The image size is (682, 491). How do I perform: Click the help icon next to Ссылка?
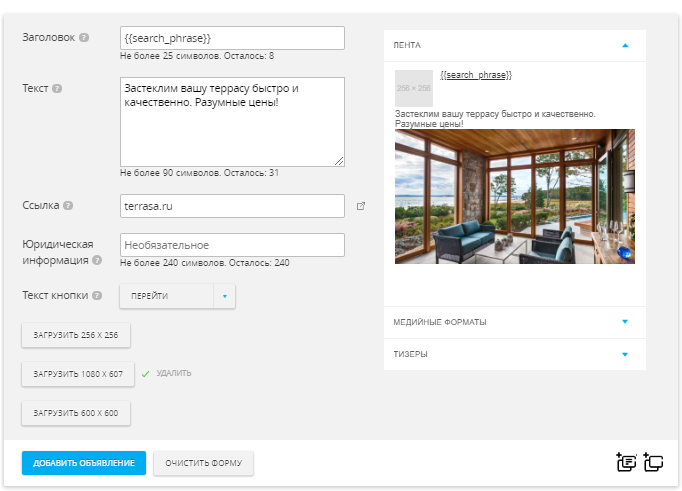[68, 206]
